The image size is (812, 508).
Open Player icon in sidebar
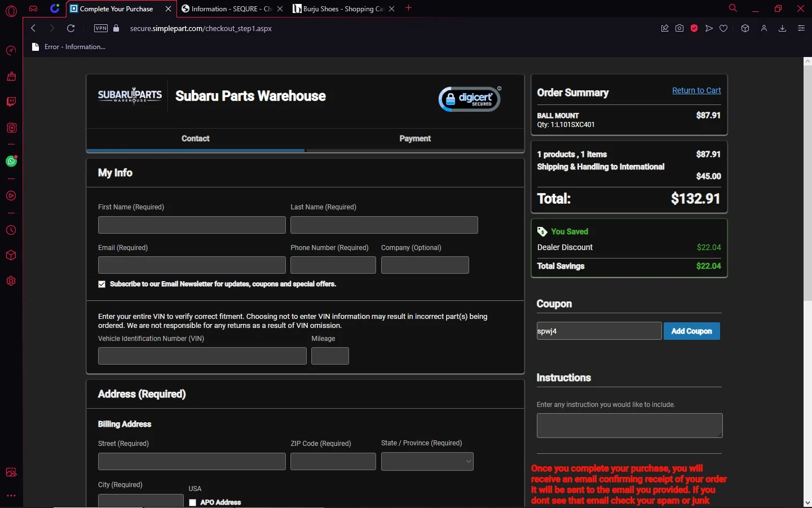11,196
